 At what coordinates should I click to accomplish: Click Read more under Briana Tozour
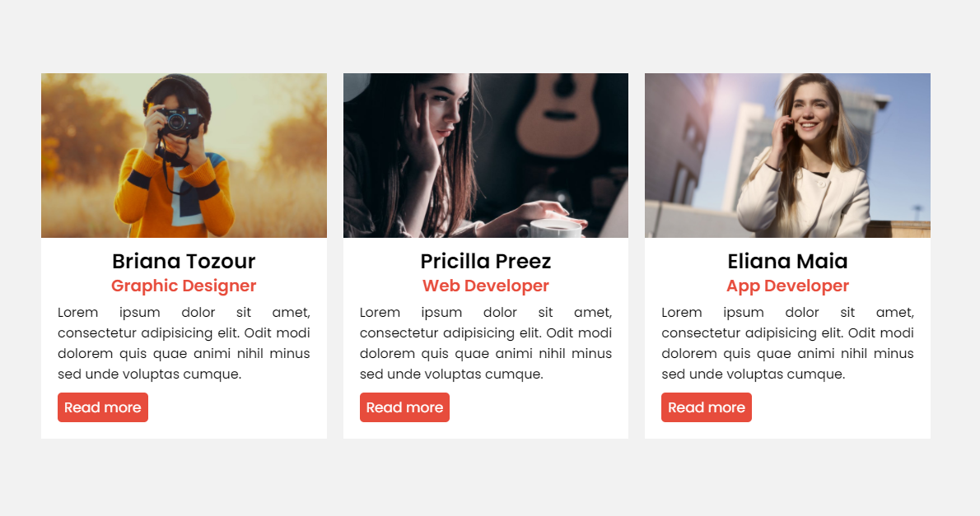102,407
